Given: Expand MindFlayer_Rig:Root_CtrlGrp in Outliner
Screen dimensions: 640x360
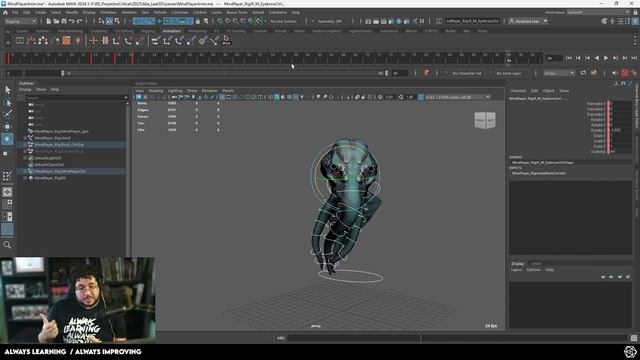Looking at the screenshot, I should tap(25, 144).
